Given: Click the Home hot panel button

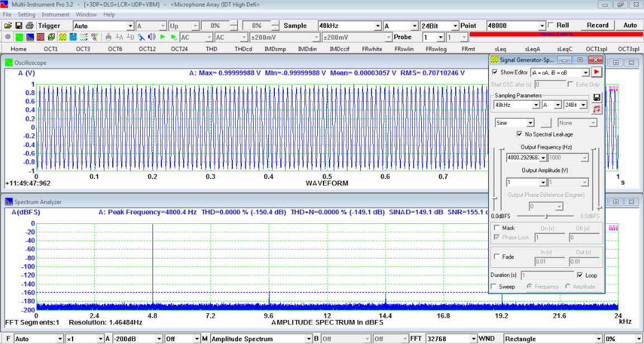Looking at the screenshot, I should [19, 49].
